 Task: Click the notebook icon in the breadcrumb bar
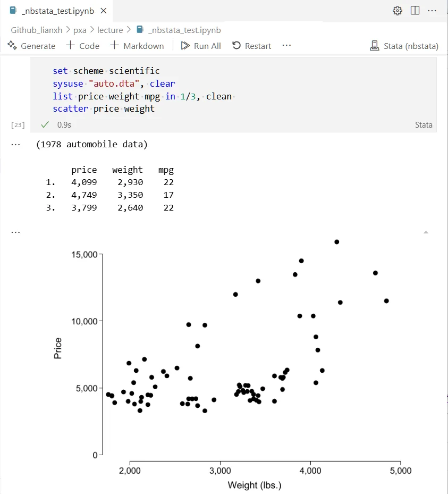pyautogui.click(x=139, y=30)
